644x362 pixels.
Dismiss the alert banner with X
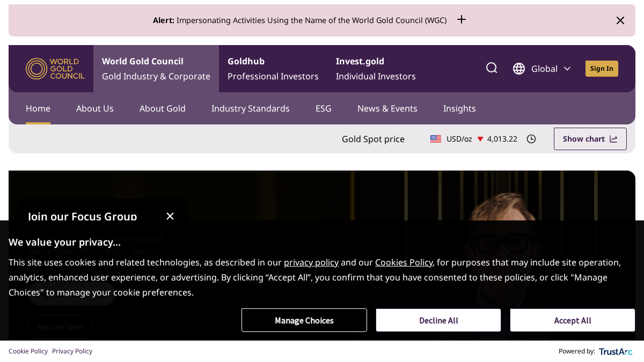620,20
